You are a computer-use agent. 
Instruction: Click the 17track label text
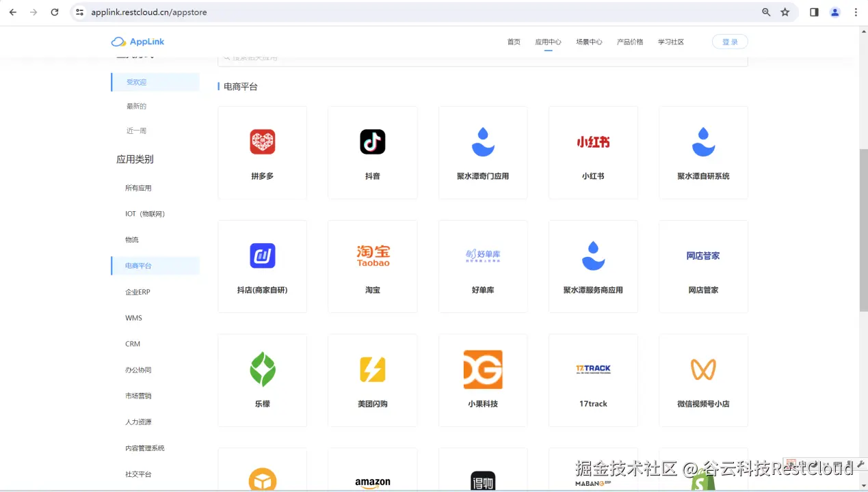pyautogui.click(x=593, y=404)
